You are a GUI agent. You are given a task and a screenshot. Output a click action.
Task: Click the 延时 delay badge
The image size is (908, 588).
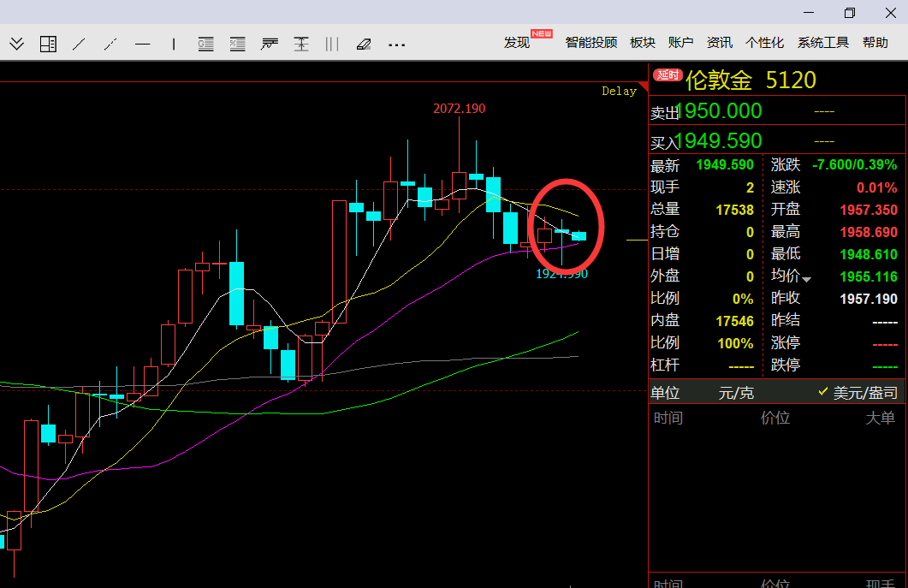668,75
